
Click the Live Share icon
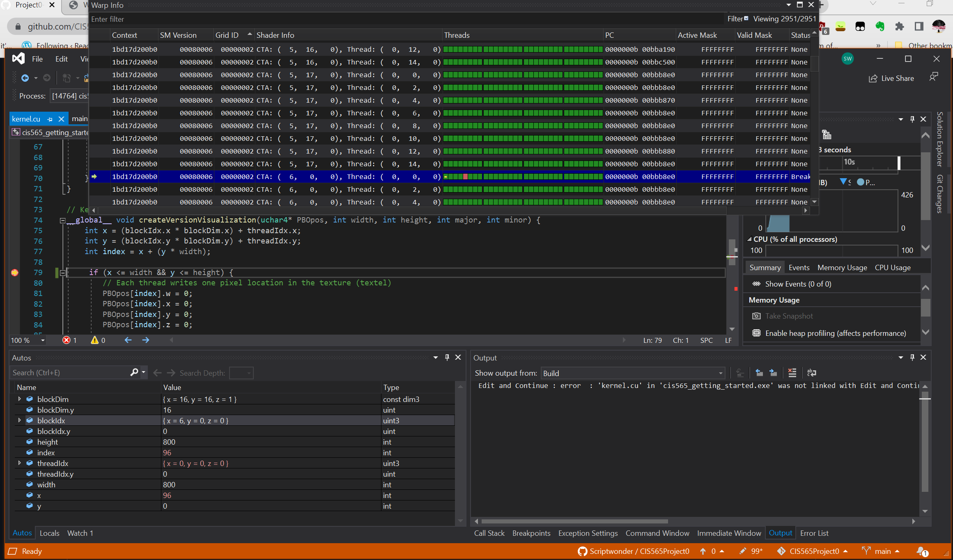pyautogui.click(x=873, y=78)
